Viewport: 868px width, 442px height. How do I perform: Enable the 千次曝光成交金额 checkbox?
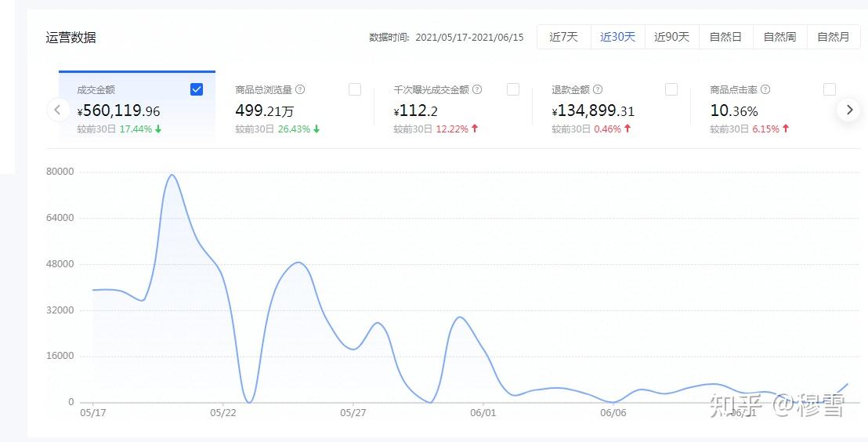pyautogui.click(x=513, y=89)
